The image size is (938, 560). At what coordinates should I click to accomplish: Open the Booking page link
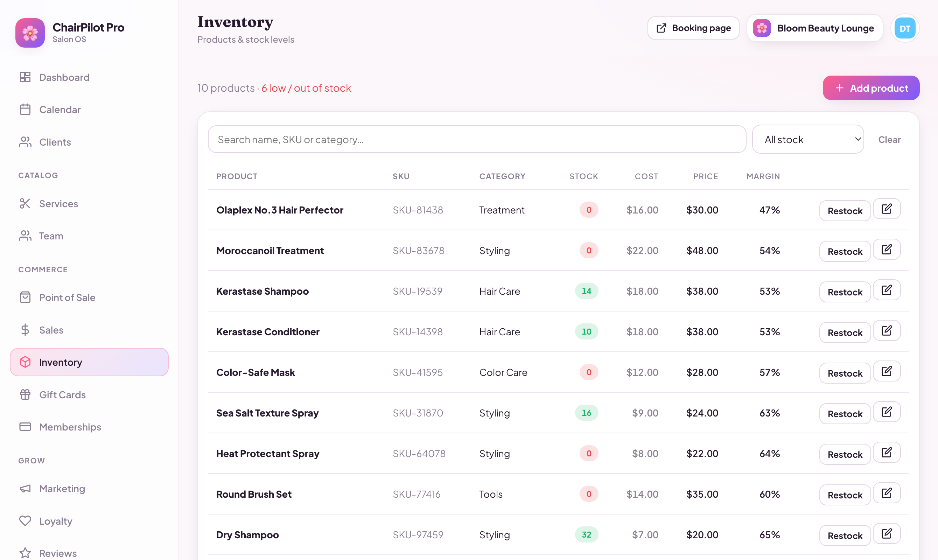click(693, 28)
